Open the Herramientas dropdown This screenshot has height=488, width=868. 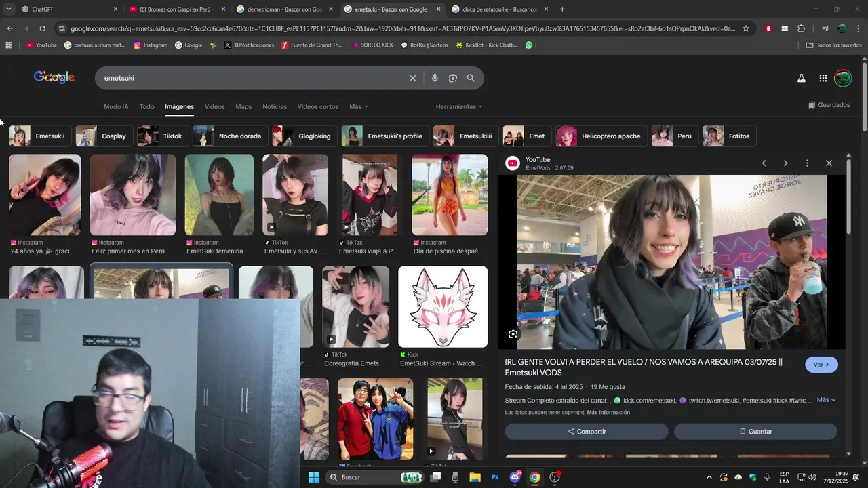click(459, 107)
